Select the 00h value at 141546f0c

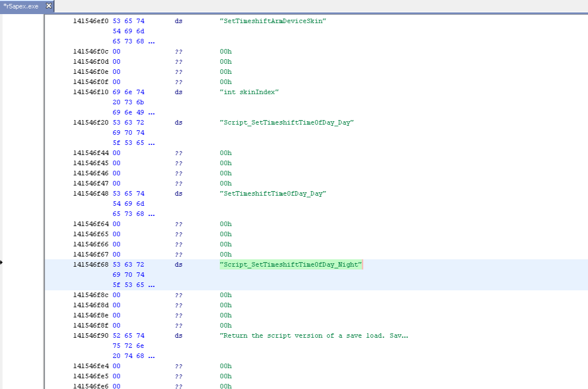pyautogui.click(x=226, y=51)
